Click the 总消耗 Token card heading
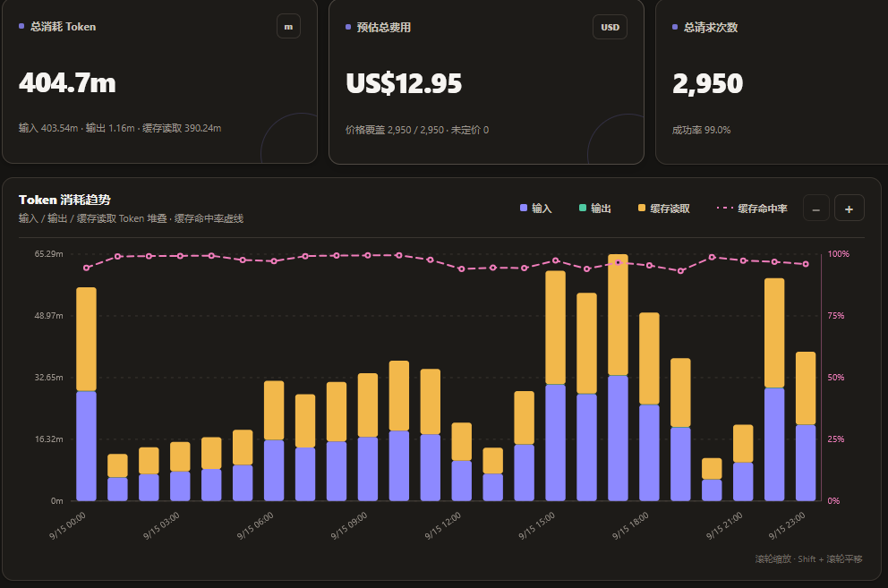The height and width of the screenshot is (588, 888). [63, 27]
